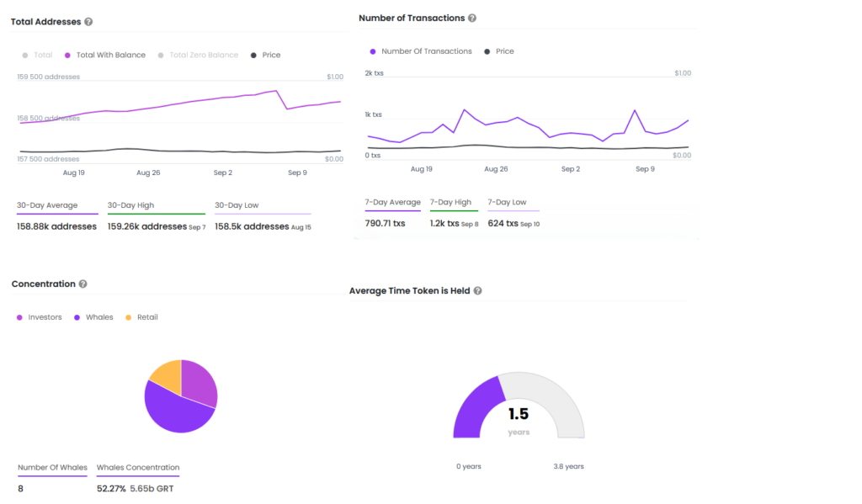Open the Whales Concentration stat tab
The image size is (862, 504).
point(138,468)
